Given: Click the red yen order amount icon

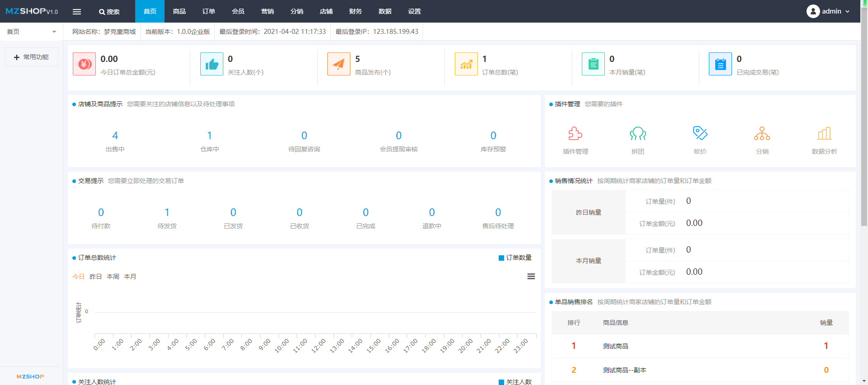Looking at the screenshot, I should click(x=85, y=64).
